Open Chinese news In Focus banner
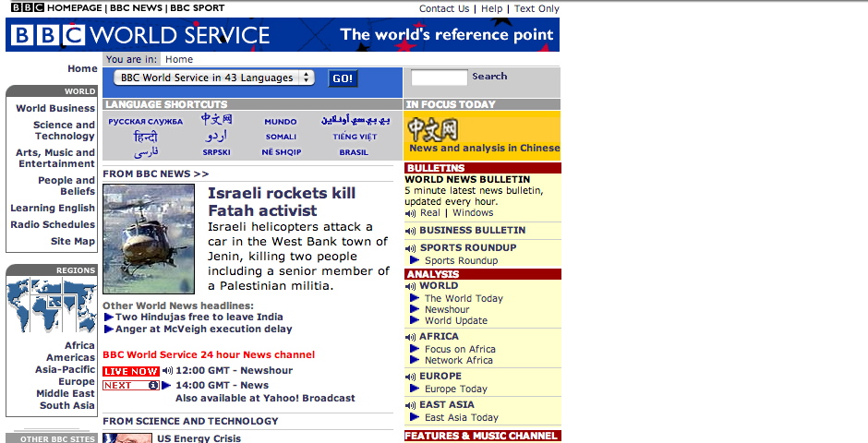Screen dimensions: 868x443 coord(482,136)
